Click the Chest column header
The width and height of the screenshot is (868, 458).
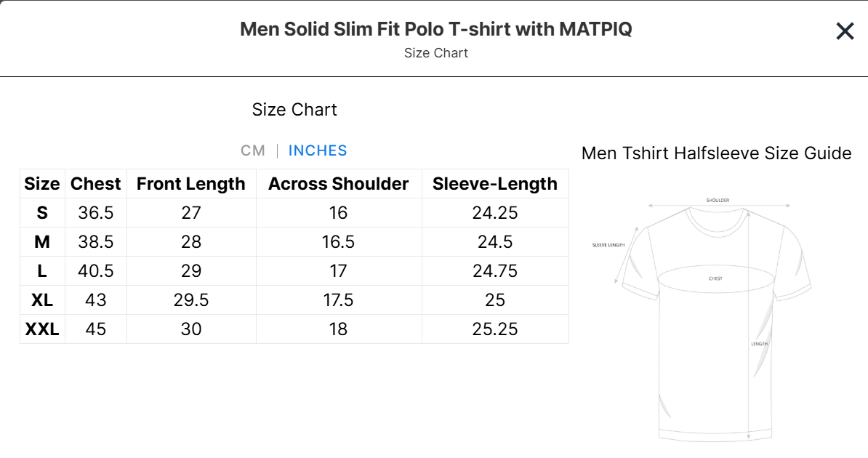coord(96,184)
